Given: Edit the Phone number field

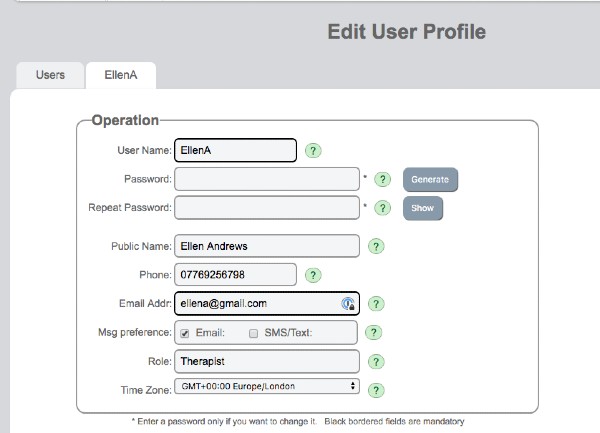Looking at the screenshot, I should (x=235, y=275).
